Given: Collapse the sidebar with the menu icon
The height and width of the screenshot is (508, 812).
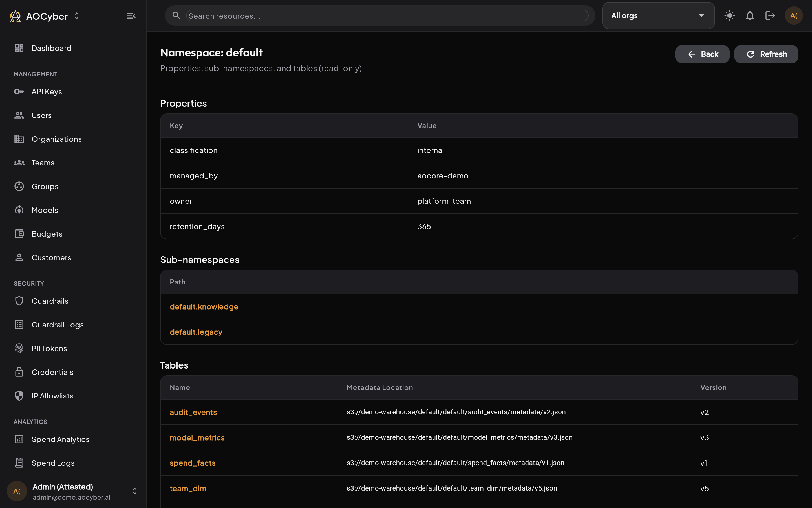Looking at the screenshot, I should [x=131, y=16].
